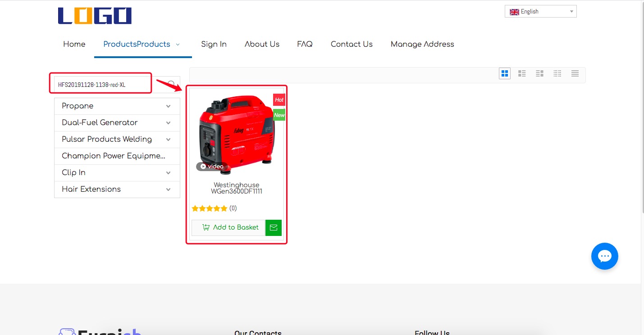Open the blue live chat bubble
The height and width of the screenshot is (335, 644).
[604, 256]
